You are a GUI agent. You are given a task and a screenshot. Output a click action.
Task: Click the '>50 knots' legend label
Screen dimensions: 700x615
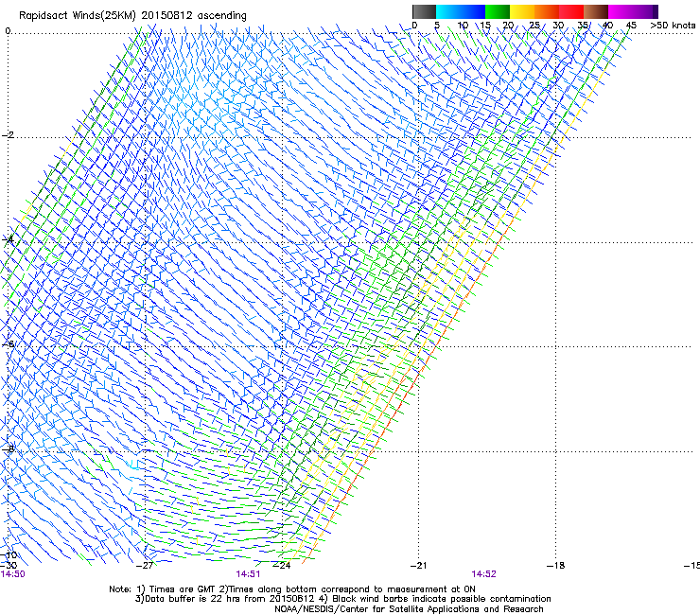click(673, 26)
